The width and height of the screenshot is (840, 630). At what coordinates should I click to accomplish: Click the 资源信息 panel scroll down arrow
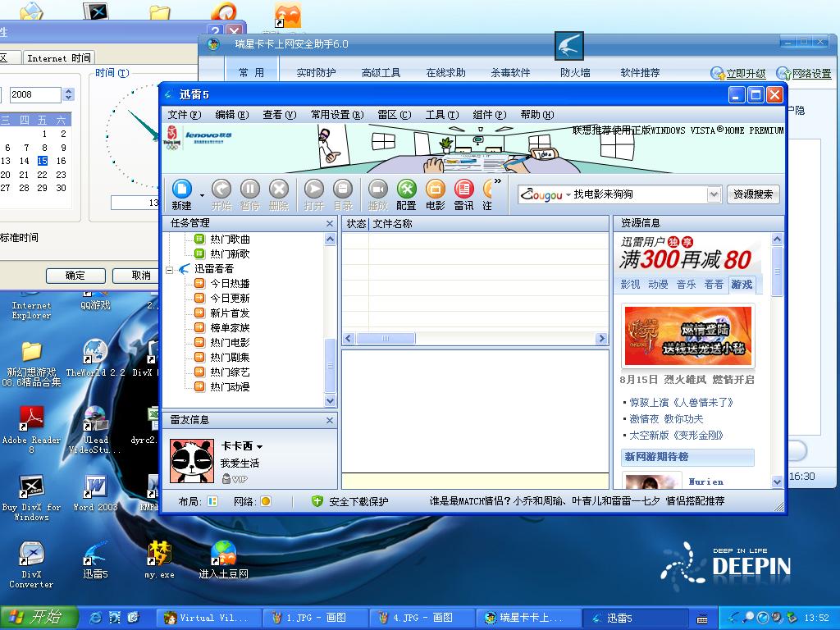point(778,482)
